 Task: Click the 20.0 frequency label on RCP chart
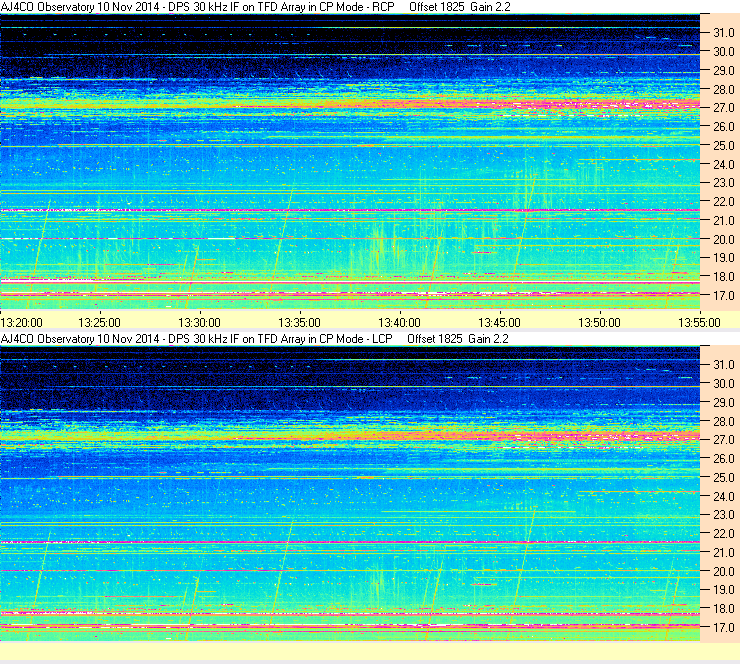(x=724, y=239)
